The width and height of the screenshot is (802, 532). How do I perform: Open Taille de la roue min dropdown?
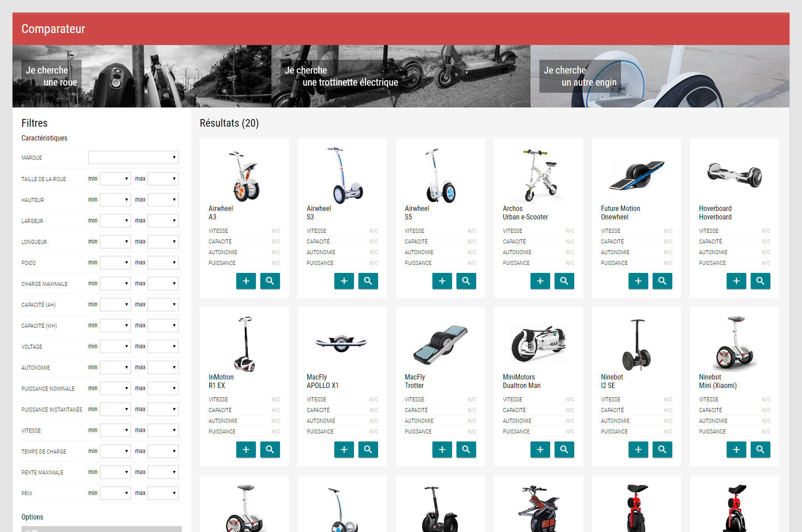115,179
